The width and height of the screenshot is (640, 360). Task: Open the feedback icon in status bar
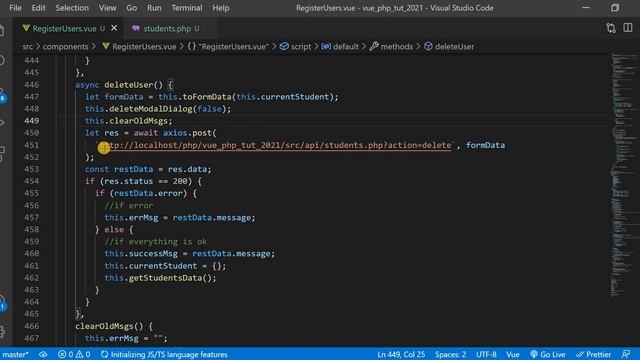tap(626, 354)
